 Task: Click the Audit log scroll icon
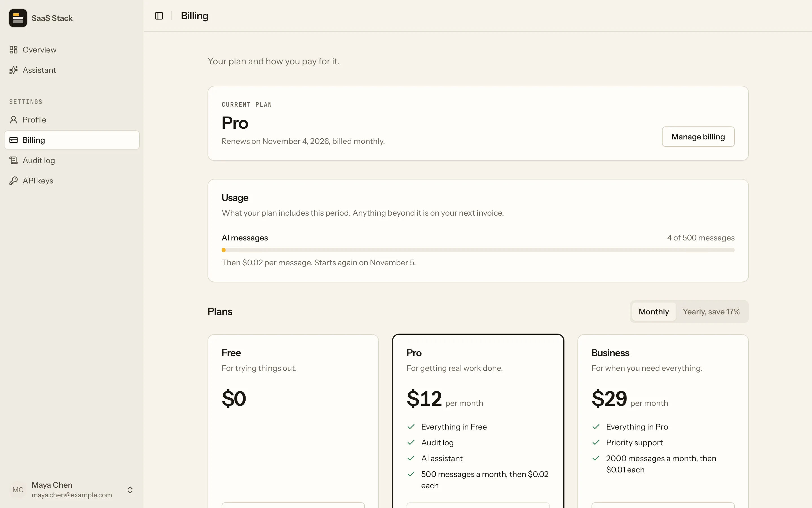[x=14, y=160]
